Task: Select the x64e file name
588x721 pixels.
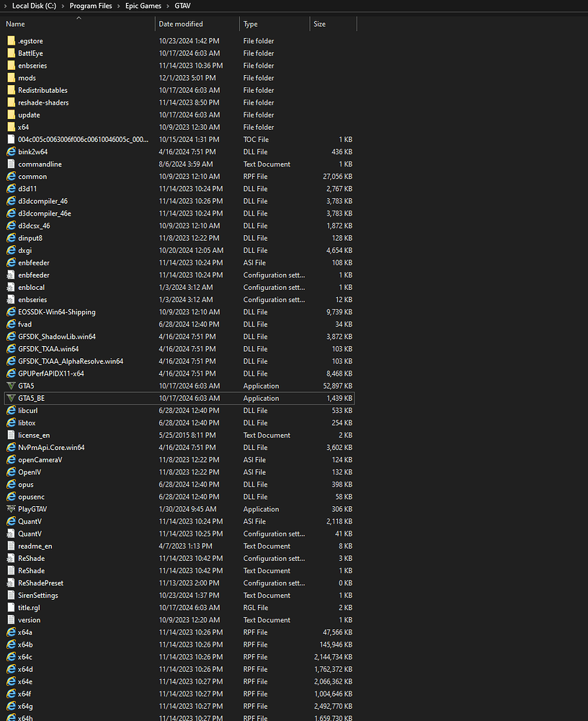Action: coord(25,681)
